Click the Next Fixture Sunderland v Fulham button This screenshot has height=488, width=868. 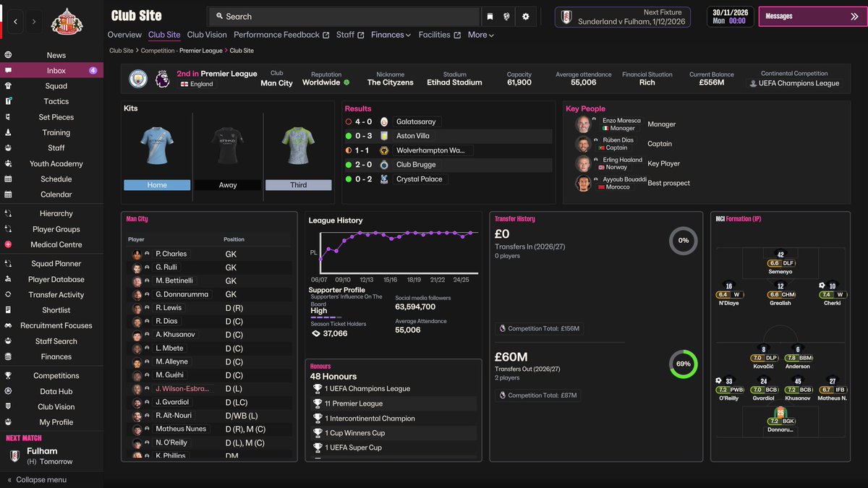click(x=623, y=17)
